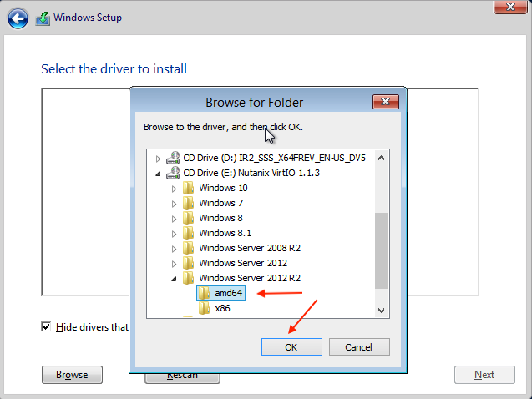The image size is (532, 399).
Task: Select the Windows Server 2012 R2 label
Action: point(250,278)
